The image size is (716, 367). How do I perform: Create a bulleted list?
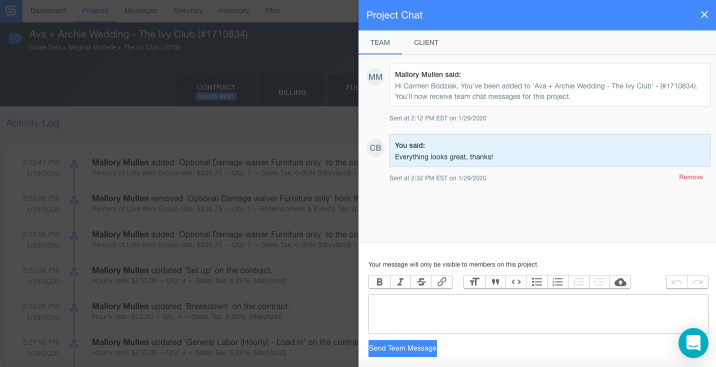[x=537, y=282]
